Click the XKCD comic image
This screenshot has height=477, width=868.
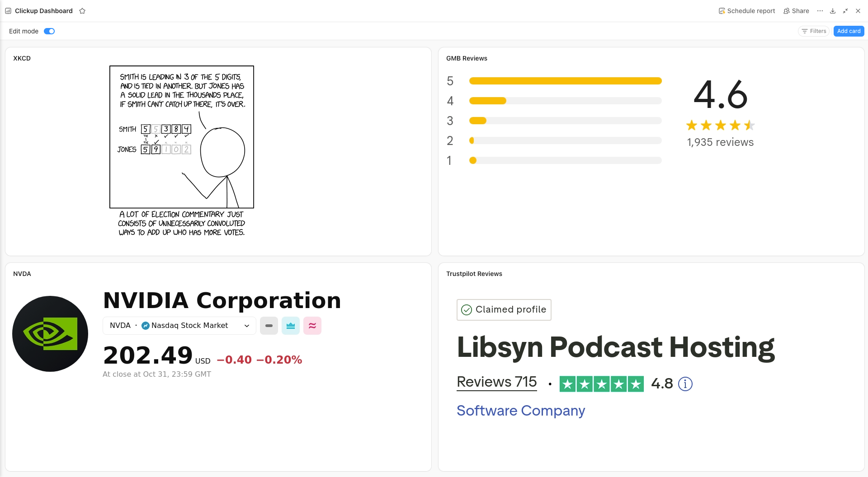click(182, 151)
